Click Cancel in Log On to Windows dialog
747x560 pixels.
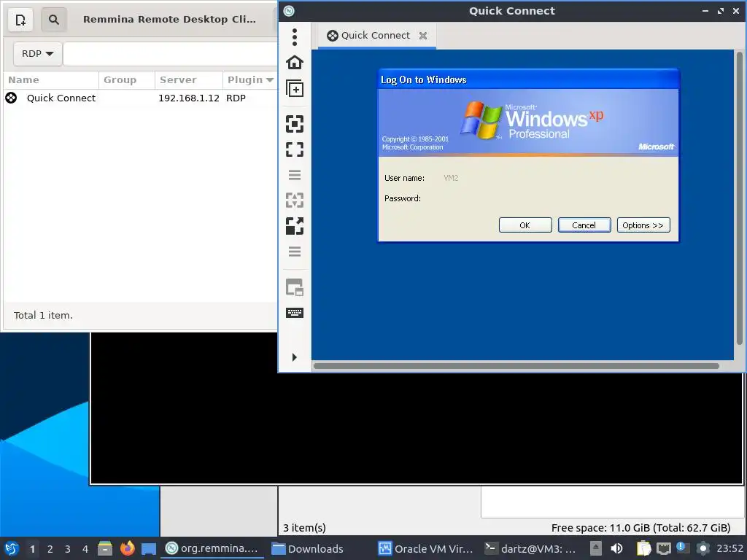(584, 225)
